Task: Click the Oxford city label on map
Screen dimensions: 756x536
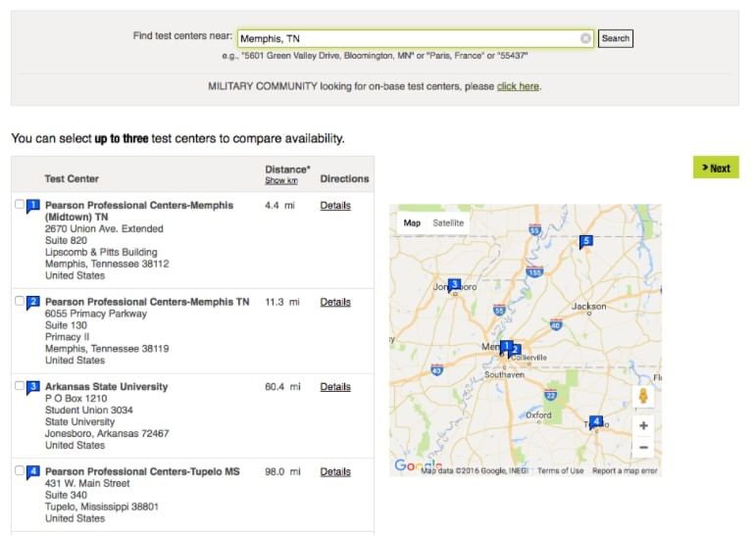Action: (x=538, y=415)
